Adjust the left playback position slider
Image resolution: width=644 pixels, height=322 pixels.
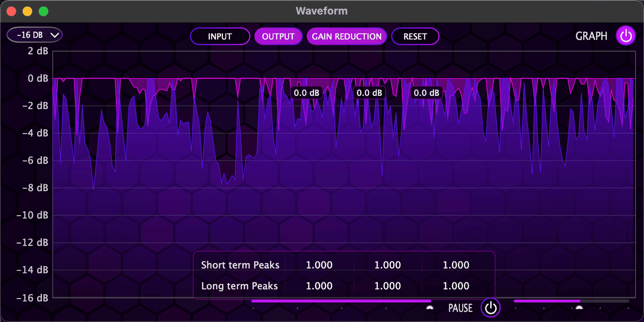(341, 301)
